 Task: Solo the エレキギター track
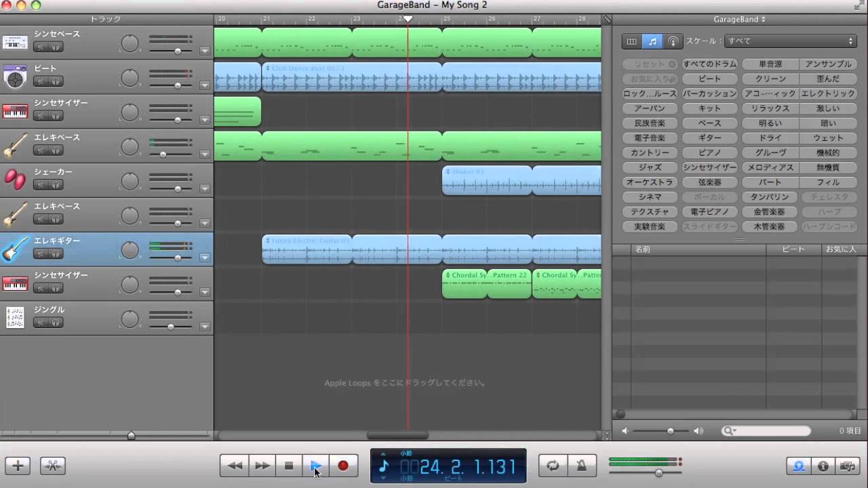click(x=56, y=253)
